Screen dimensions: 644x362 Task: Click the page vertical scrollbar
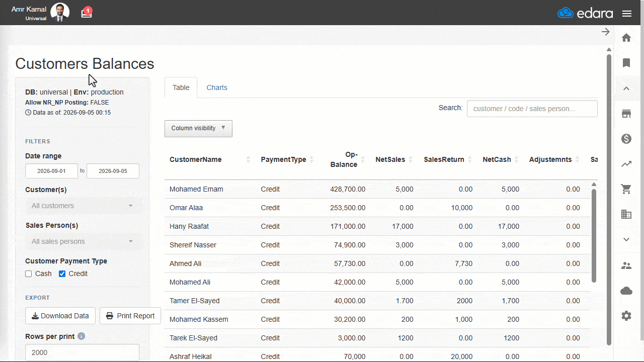(x=609, y=199)
